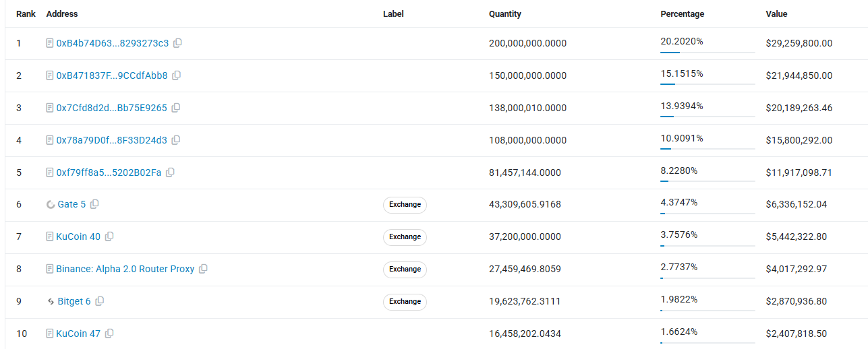Select quantity 81,457,144.0000

[x=525, y=172]
